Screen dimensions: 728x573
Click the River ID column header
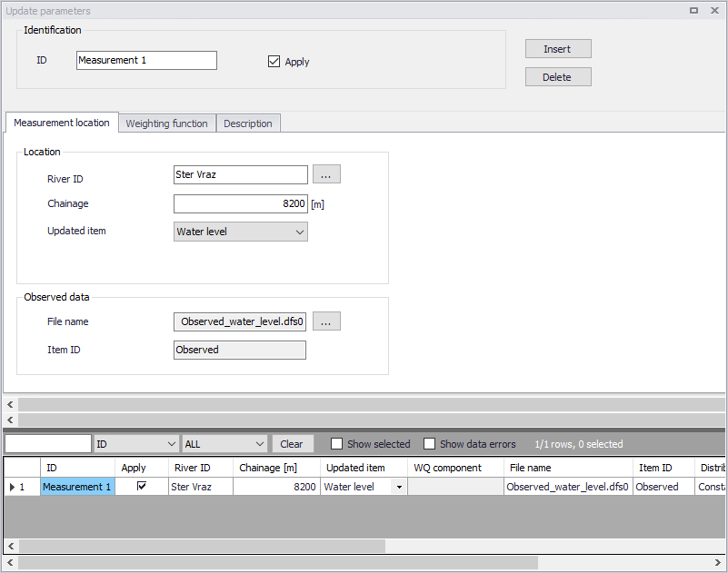pos(201,468)
